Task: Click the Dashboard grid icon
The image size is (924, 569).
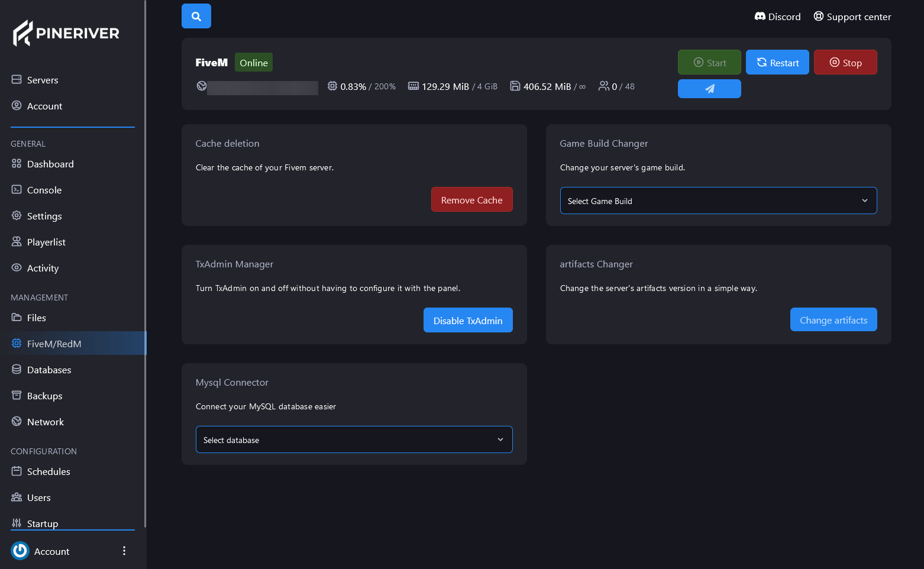Action: pyautogui.click(x=17, y=163)
